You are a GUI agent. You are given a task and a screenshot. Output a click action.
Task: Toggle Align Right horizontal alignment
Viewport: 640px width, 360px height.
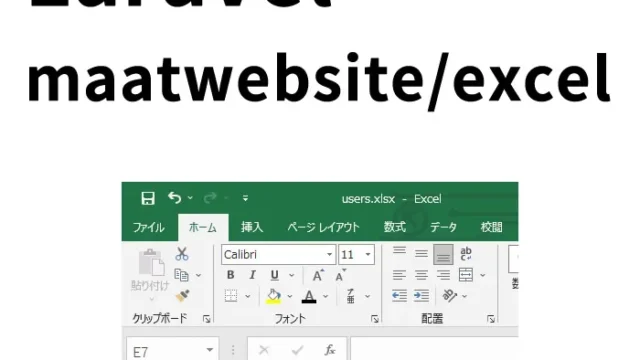[443, 275]
